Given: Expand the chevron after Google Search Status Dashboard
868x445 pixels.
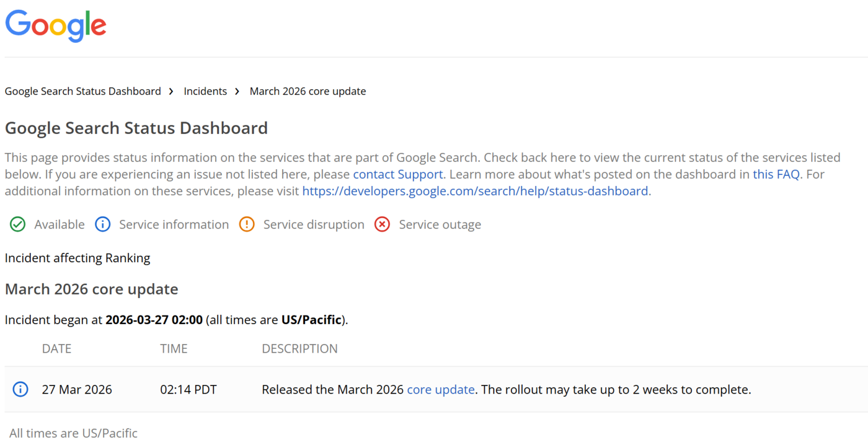Looking at the screenshot, I should [170, 90].
